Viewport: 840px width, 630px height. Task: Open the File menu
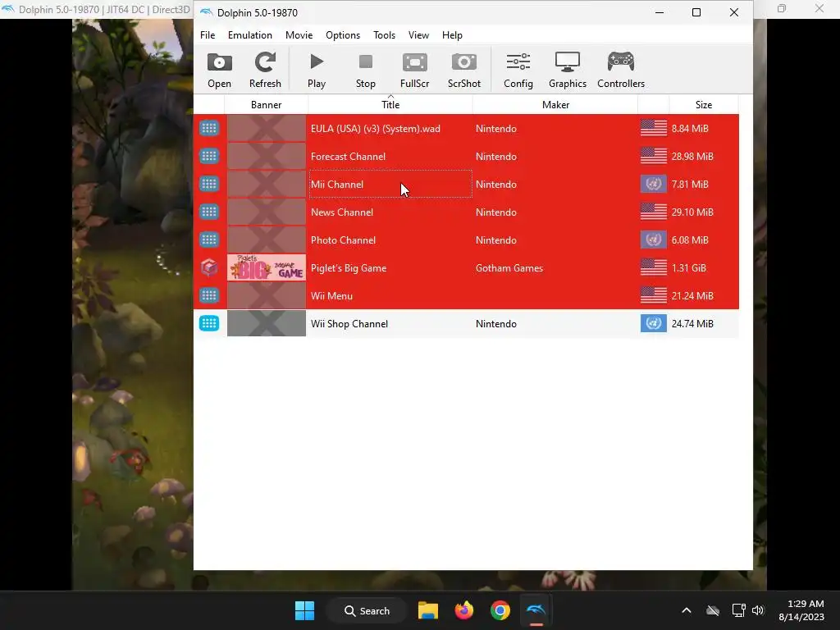click(x=208, y=34)
